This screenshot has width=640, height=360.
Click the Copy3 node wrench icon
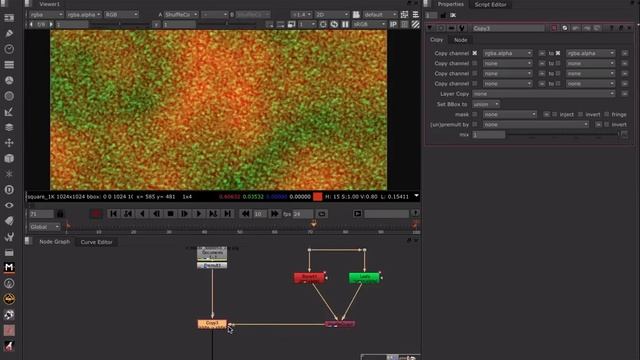[462, 28]
